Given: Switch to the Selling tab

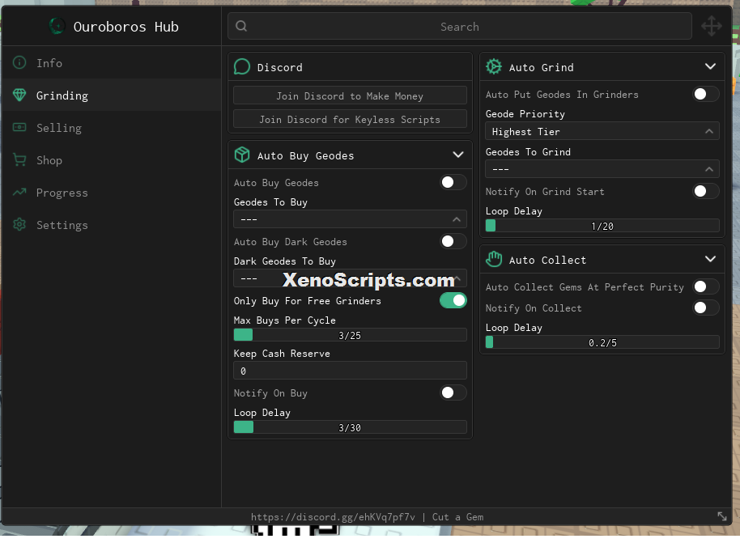Looking at the screenshot, I should pyautogui.click(x=112, y=127).
